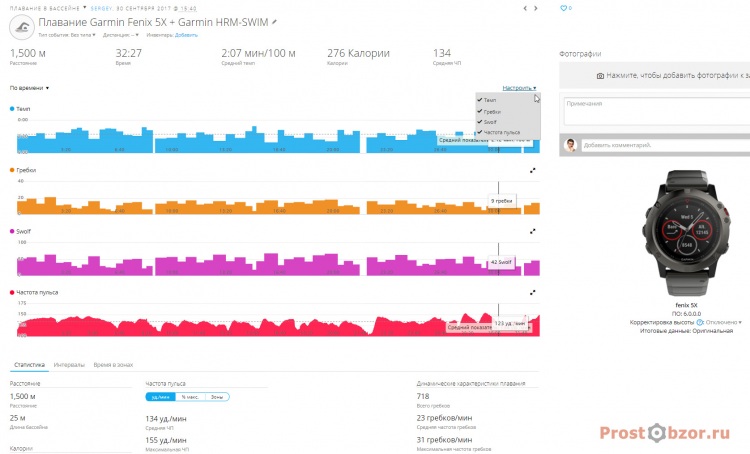Open the Плавание в бассейне activity type dropdown
Image resolution: width=750 pixels, height=454 pixels.
(x=48, y=8)
